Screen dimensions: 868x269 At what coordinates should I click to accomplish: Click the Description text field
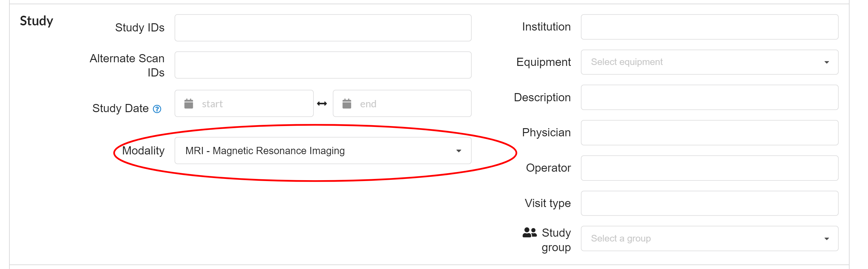pos(709,98)
